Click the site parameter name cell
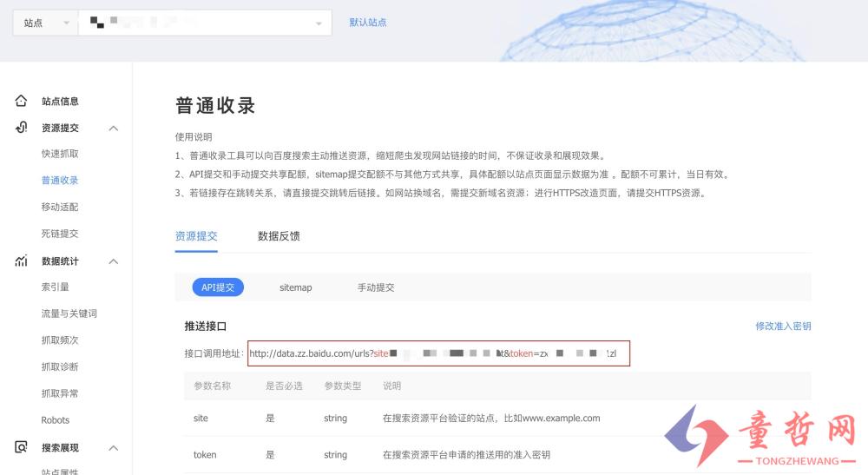Viewport: 868px width, 475px height. click(201, 418)
